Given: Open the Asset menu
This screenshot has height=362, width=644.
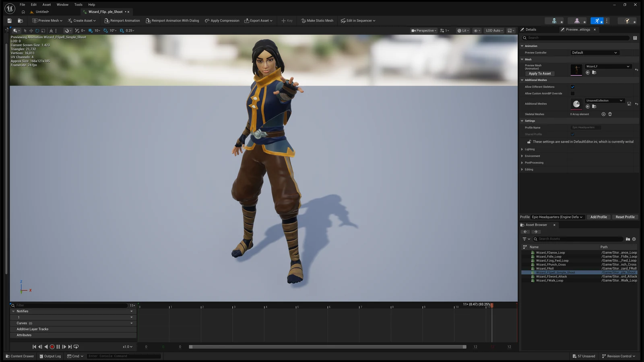Looking at the screenshot, I should click(x=47, y=5).
